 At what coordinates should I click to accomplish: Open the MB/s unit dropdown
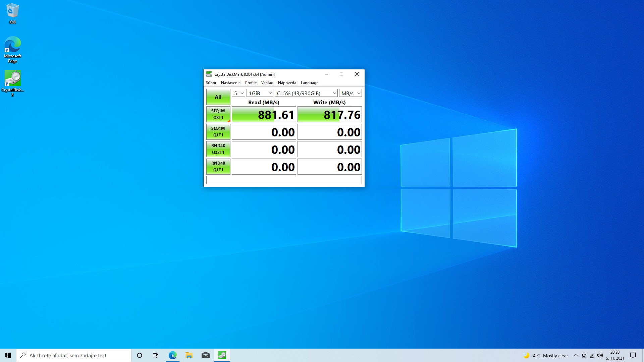point(351,93)
